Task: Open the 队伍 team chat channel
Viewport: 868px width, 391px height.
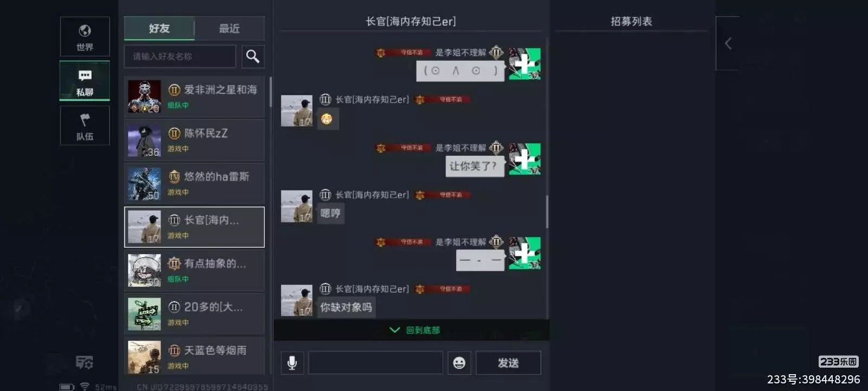Action: coord(85,125)
